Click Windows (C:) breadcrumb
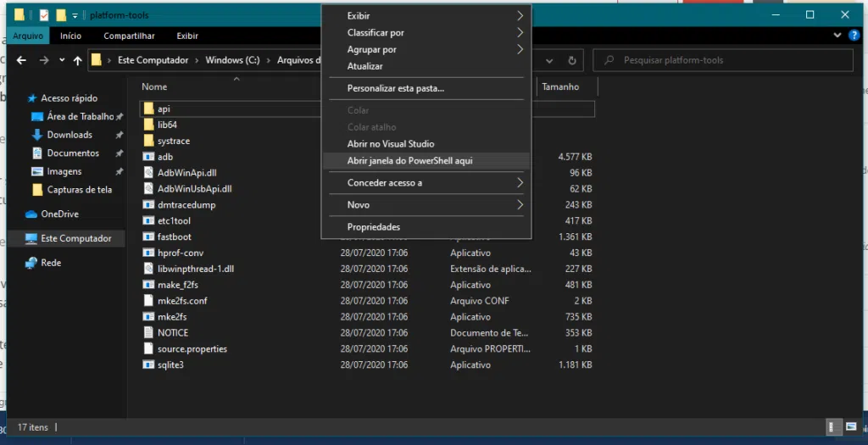The image size is (868, 445). 232,60
